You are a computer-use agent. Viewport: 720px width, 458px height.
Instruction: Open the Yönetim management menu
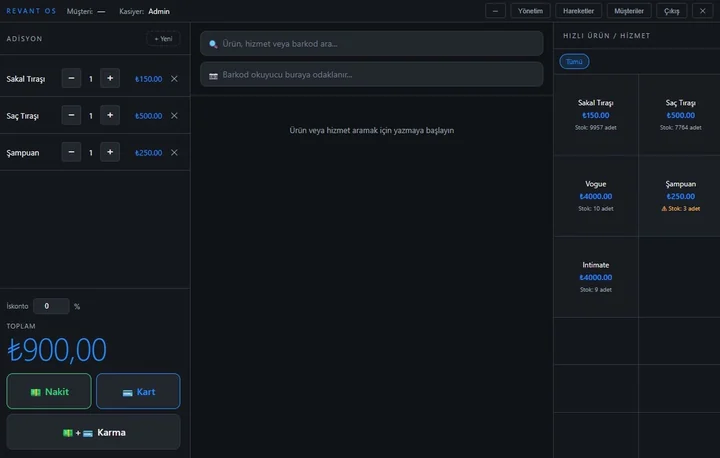[x=530, y=11]
